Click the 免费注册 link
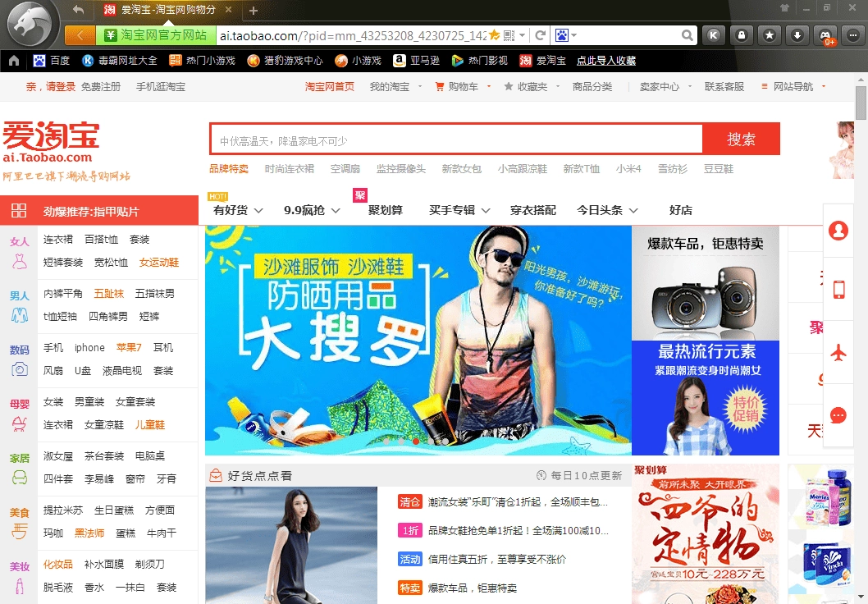The image size is (868, 604). pos(101,87)
